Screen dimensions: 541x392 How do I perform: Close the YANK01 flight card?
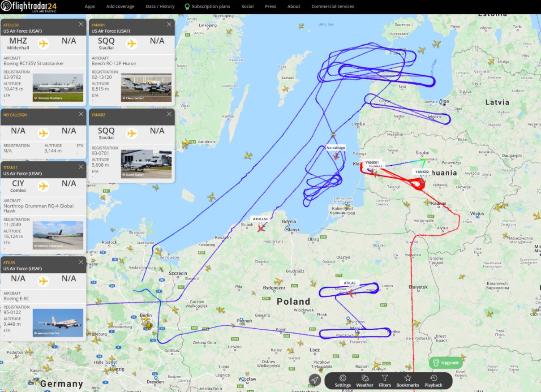(169, 24)
